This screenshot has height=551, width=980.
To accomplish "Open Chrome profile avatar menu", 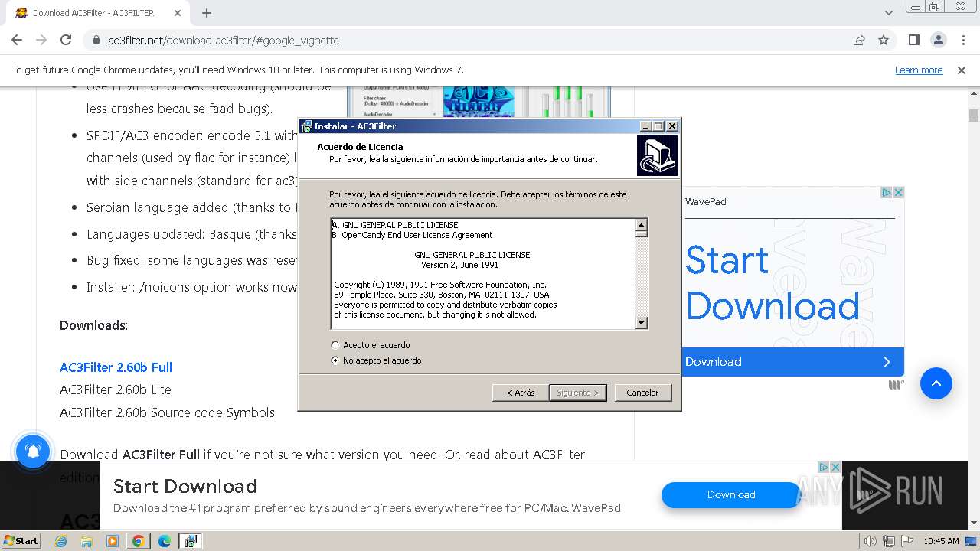I will pos(939,40).
